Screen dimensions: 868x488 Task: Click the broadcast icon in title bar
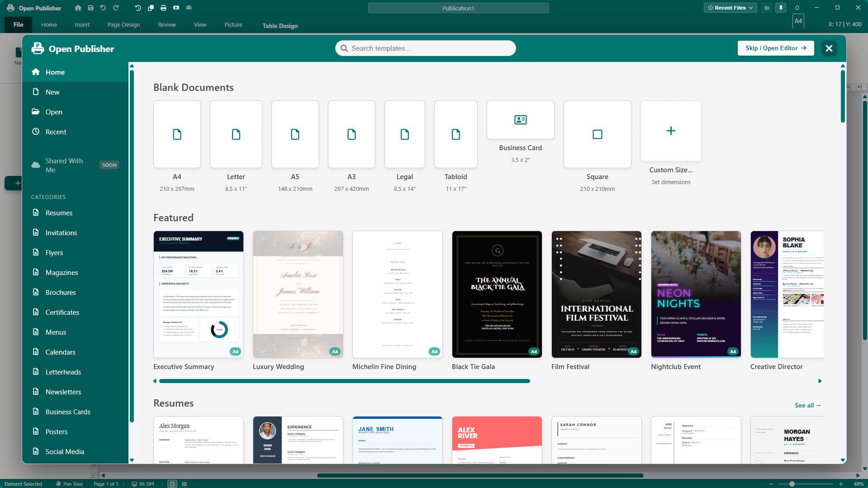(189, 8)
